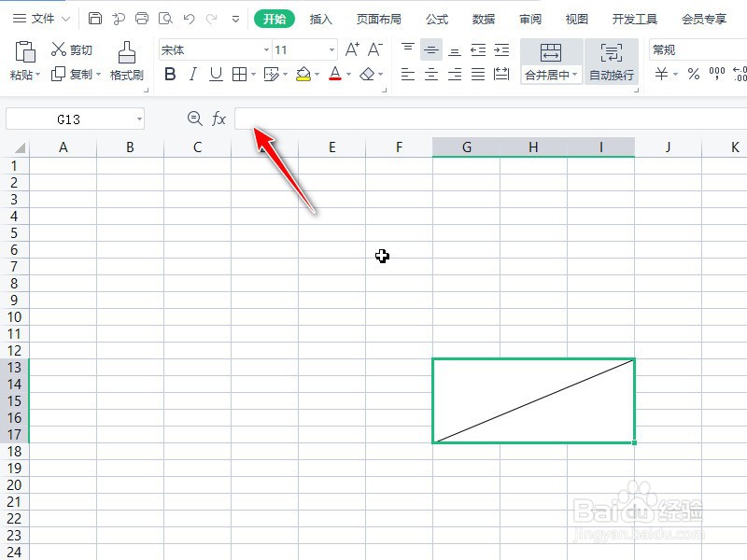This screenshot has width=747, height=560.
Task: Click the Wrap Text button
Action: pos(612,62)
